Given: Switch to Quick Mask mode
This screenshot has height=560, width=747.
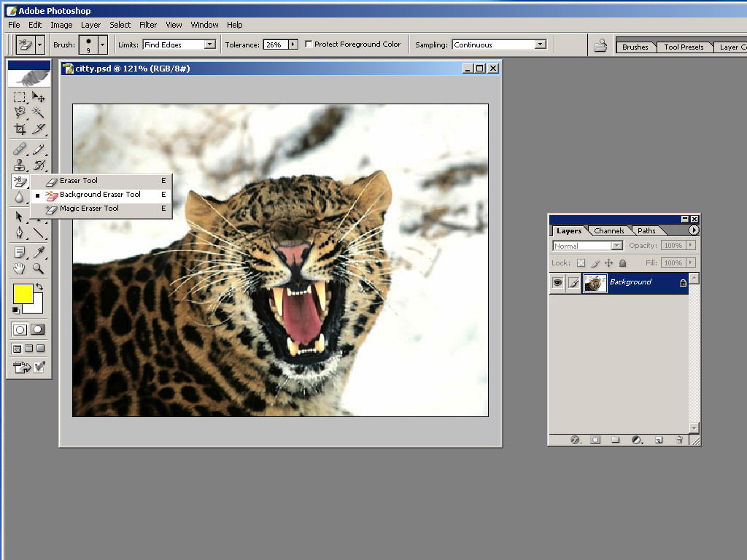Looking at the screenshot, I should [37, 330].
